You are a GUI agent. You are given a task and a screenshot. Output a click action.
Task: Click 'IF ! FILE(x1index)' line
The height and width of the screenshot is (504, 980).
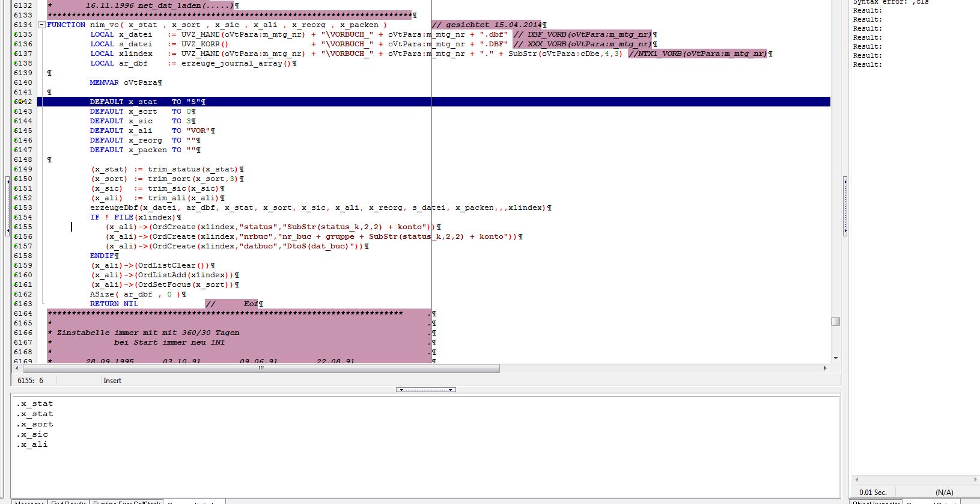coord(132,217)
